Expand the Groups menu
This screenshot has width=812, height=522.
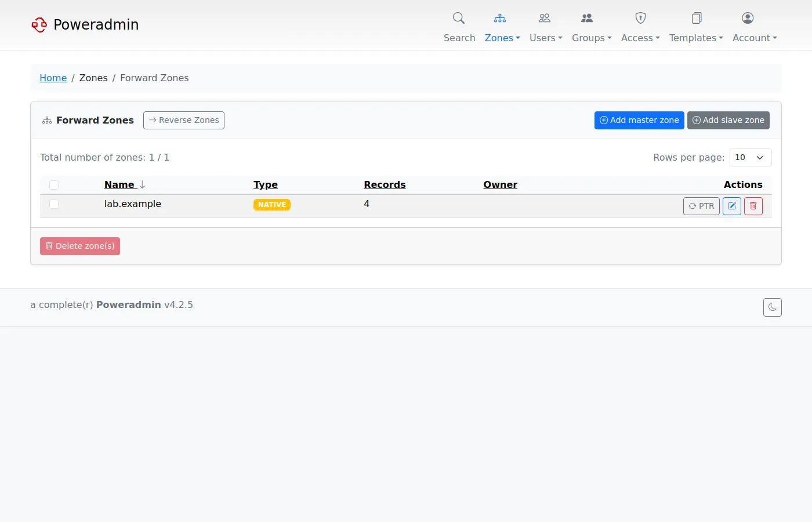[592, 38]
